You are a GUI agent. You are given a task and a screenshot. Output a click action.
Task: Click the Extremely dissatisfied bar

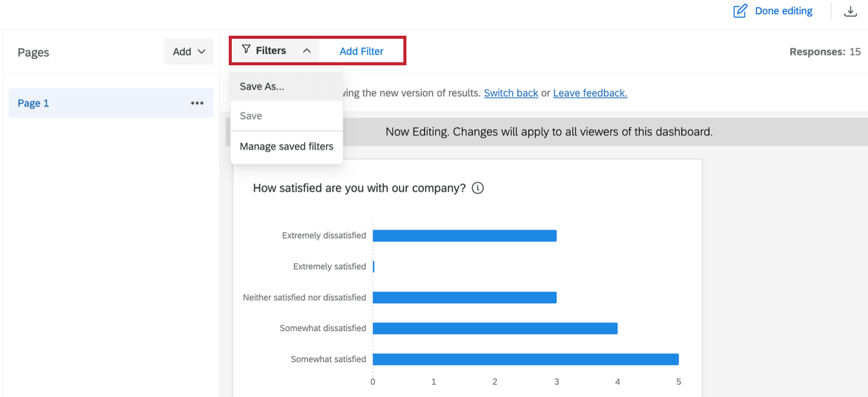coord(464,236)
